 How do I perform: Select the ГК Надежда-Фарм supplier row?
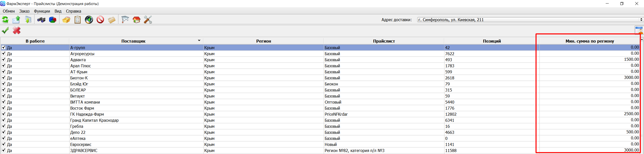[x=87, y=114]
